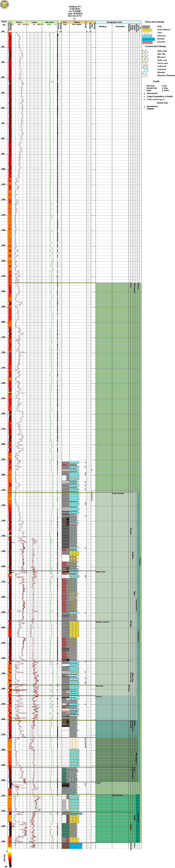The image size is (175, 868).
Task: Click the Viola Limestone formation label
Action: (x=118, y=795)
